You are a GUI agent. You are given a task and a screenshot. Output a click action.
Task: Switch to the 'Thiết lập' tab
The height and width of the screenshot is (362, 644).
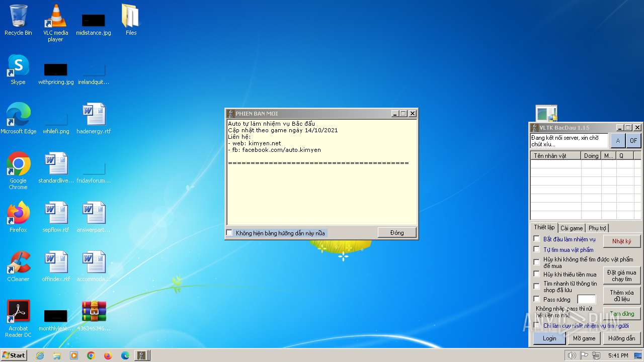[544, 227]
